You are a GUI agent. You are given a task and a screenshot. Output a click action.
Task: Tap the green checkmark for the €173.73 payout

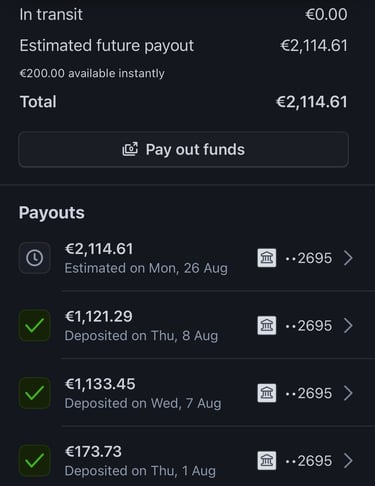click(35, 461)
